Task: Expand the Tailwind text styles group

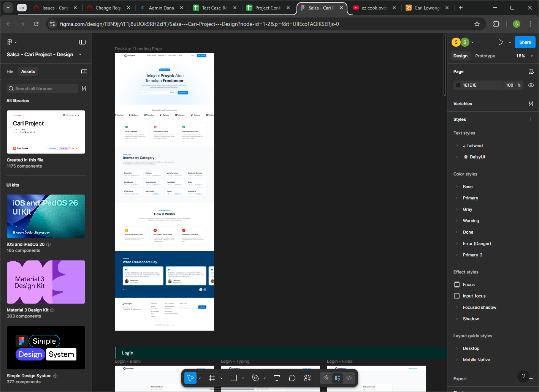Action: 457,145
